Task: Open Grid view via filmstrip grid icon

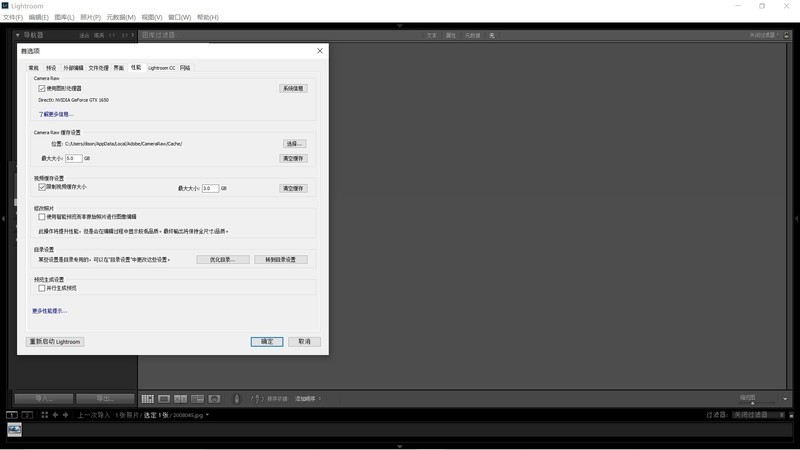Action: [x=45, y=415]
